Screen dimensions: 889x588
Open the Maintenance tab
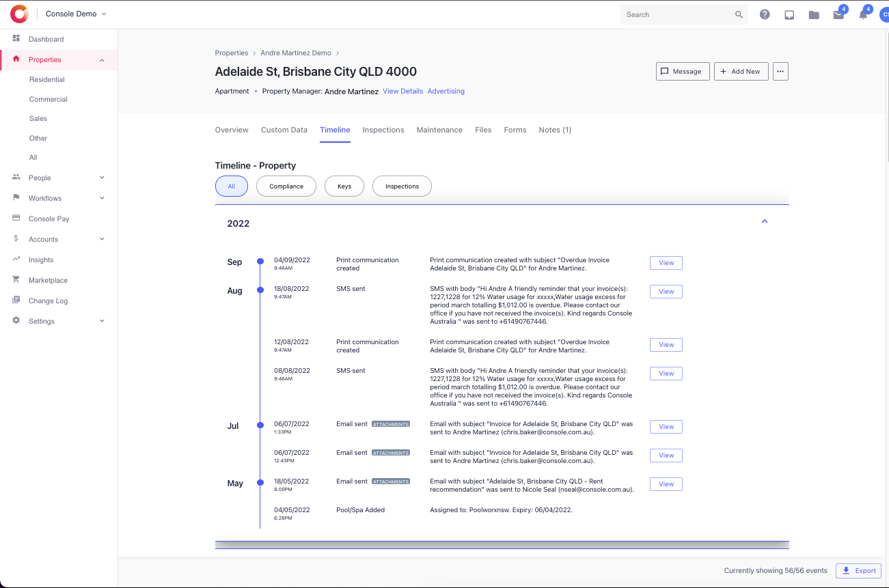[x=439, y=130]
